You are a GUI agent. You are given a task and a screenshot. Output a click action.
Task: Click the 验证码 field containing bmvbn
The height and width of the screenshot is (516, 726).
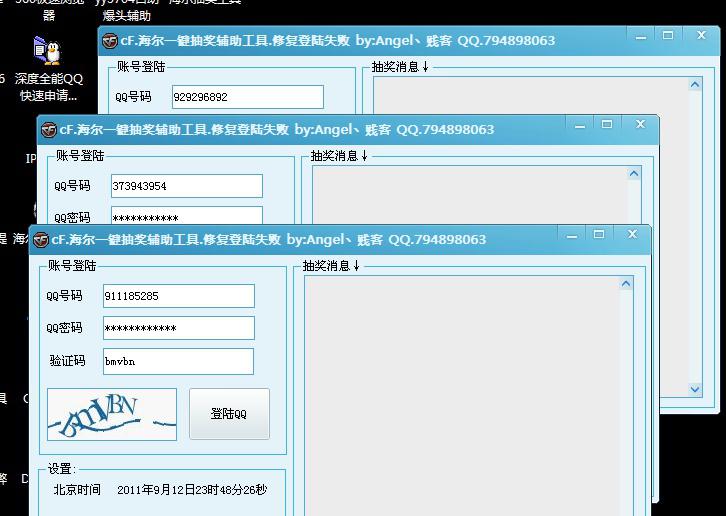pos(178,361)
